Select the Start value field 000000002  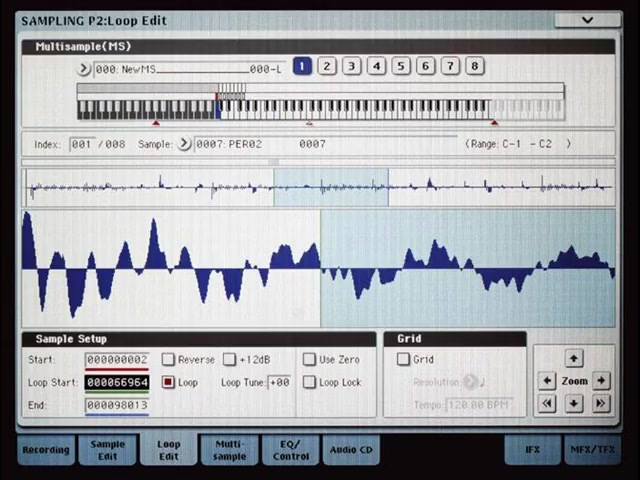117,360
